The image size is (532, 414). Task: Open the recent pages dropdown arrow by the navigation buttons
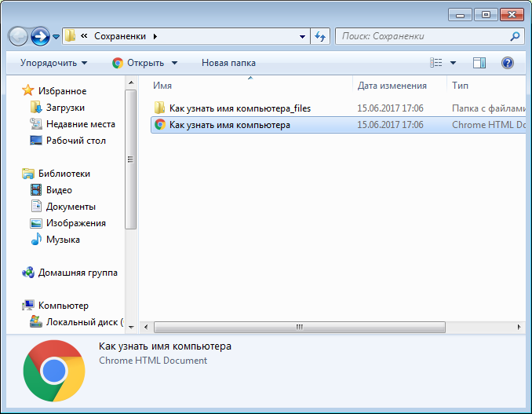(56, 36)
